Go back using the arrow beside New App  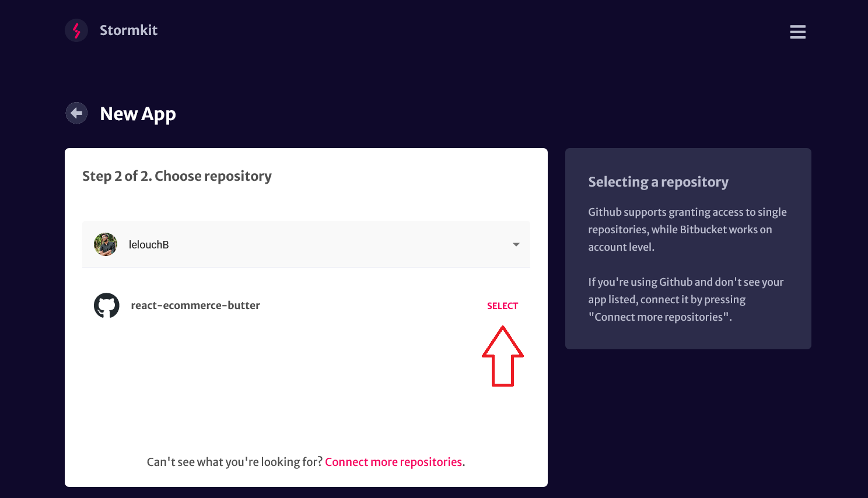pyautogui.click(x=76, y=113)
